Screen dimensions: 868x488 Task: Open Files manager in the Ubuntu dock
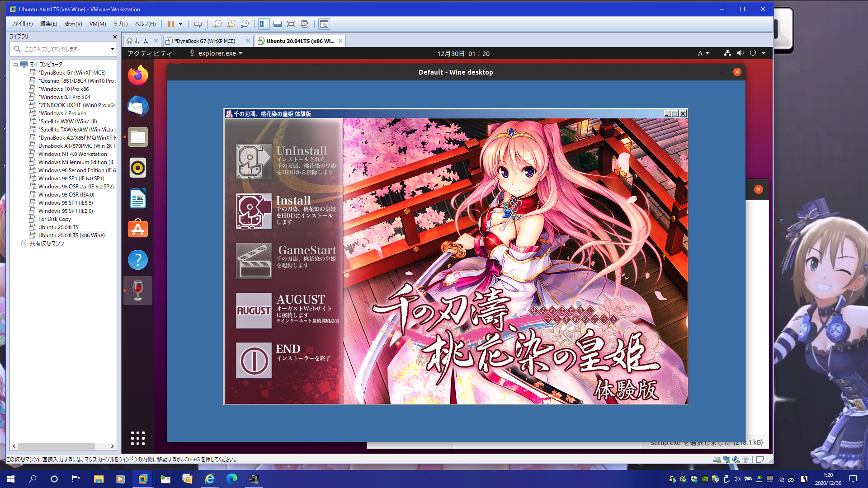138,137
